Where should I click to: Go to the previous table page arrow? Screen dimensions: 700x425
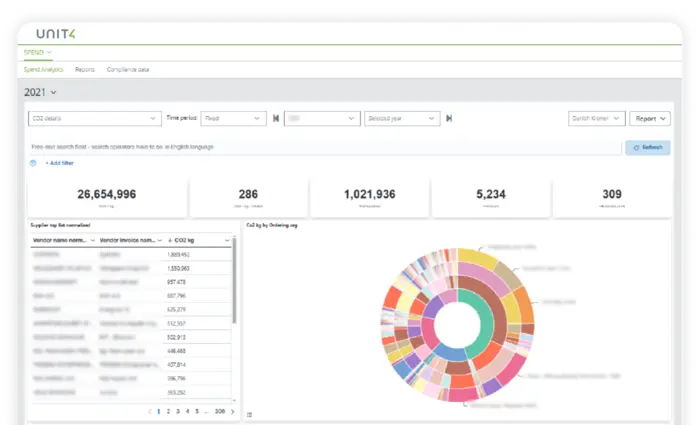point(150,412)
